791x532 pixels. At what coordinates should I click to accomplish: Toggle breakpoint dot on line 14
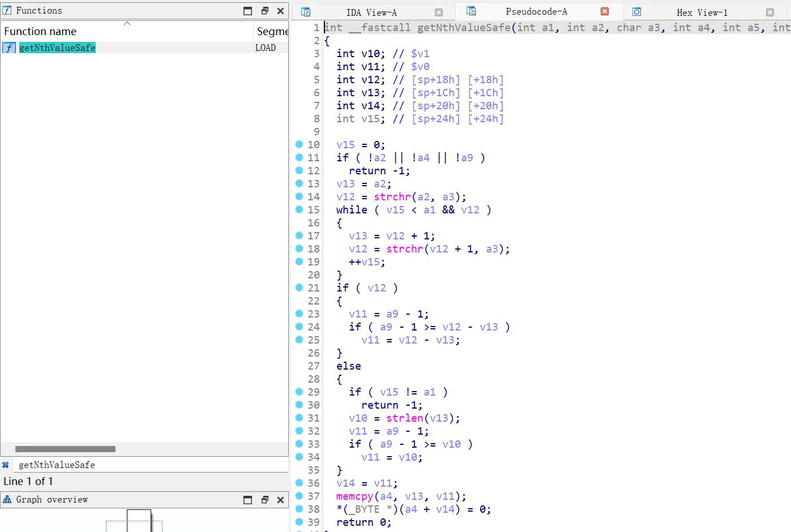(300, 196)
